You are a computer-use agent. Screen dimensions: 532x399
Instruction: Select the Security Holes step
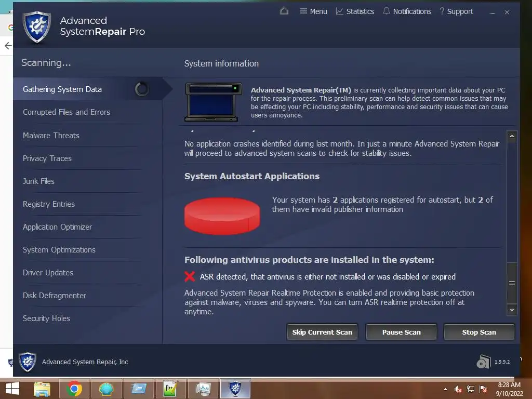[46, 318]
